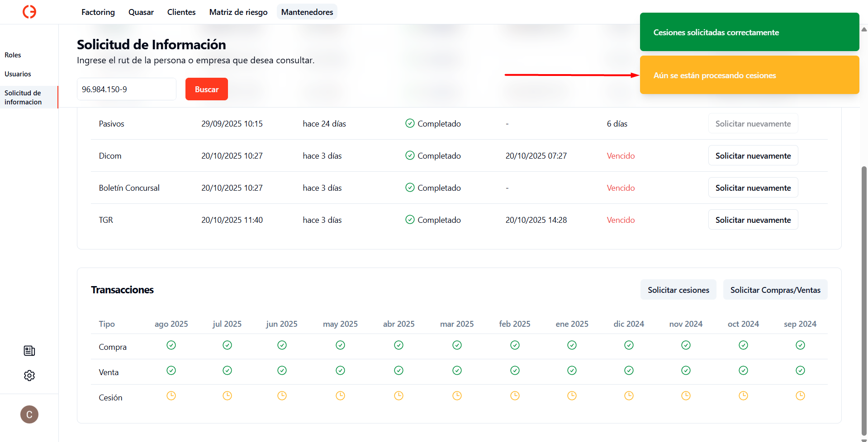Click the RUT input field
868x442 pixels.
(x=127, y=89)
